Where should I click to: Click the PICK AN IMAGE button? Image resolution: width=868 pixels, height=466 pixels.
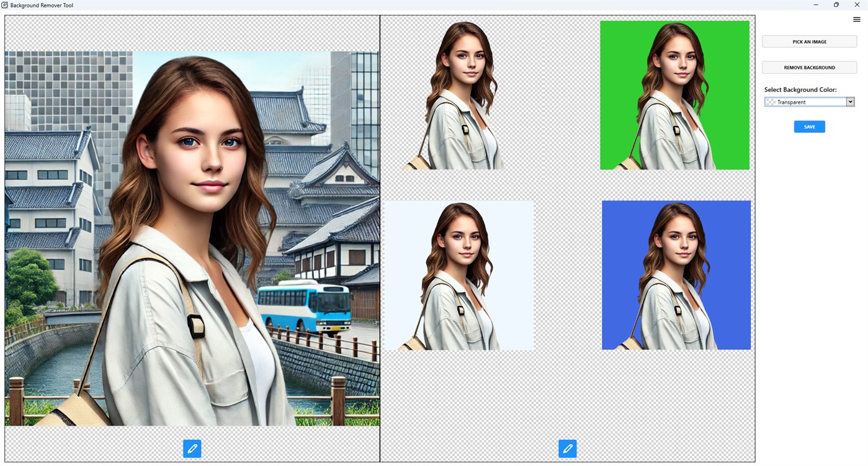(x=809, y=42)
